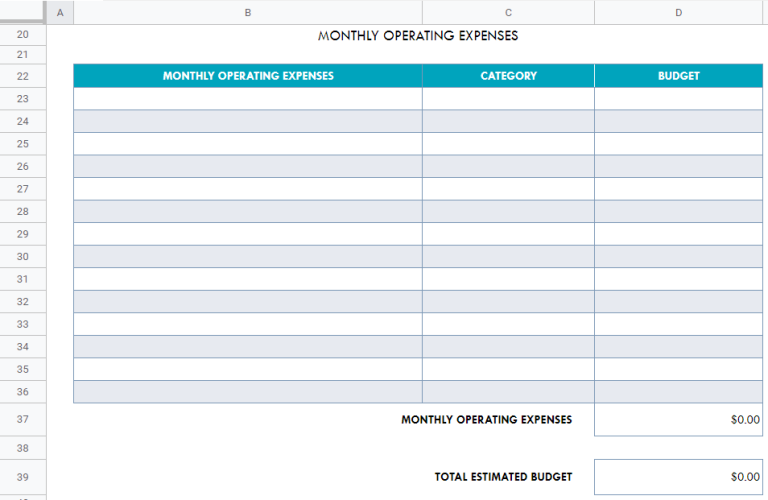Viewport: 768px width, 500px height.
Task: Click row 24 header
Action: (23, 121)
